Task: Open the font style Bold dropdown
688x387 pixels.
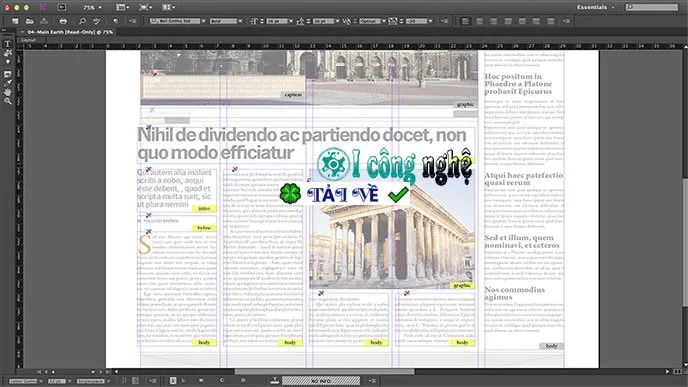Action: tap(240, 21)
